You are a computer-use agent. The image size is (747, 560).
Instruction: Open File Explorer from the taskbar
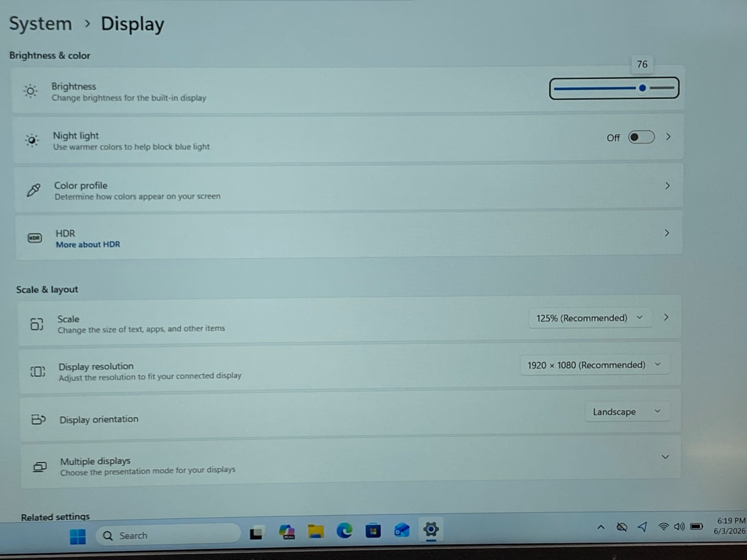pos(316,531)
